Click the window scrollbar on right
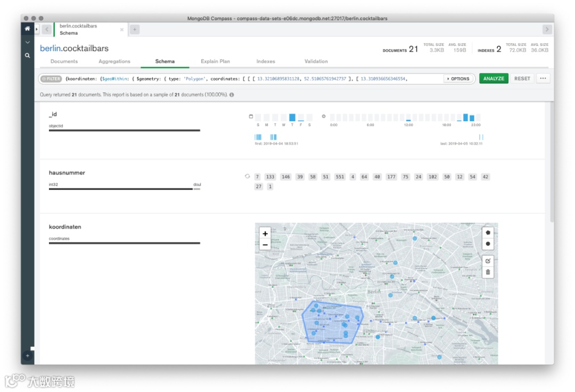 pos(552,161)
